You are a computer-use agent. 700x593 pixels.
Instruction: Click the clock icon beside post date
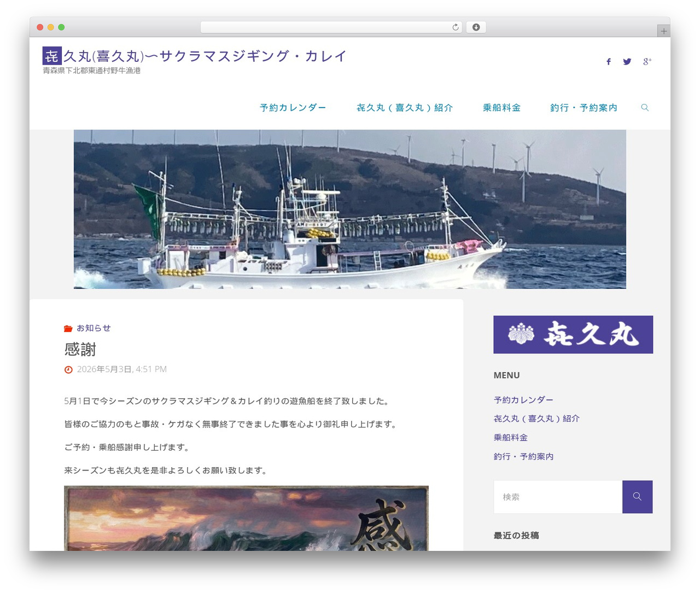68,370
